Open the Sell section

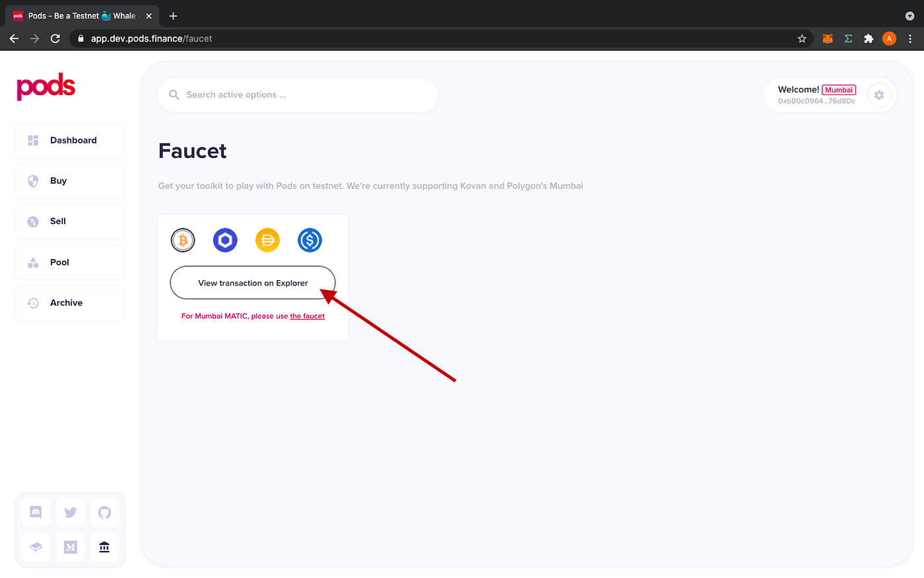(70, 221)
